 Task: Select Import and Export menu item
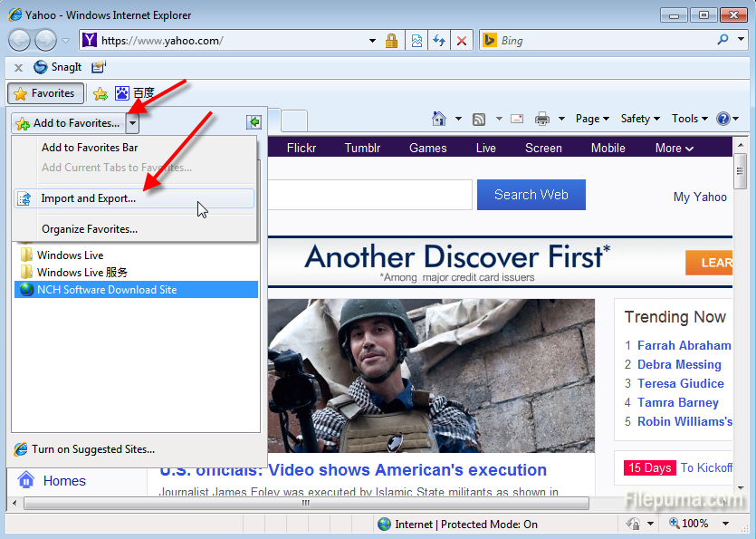point(89,198)
